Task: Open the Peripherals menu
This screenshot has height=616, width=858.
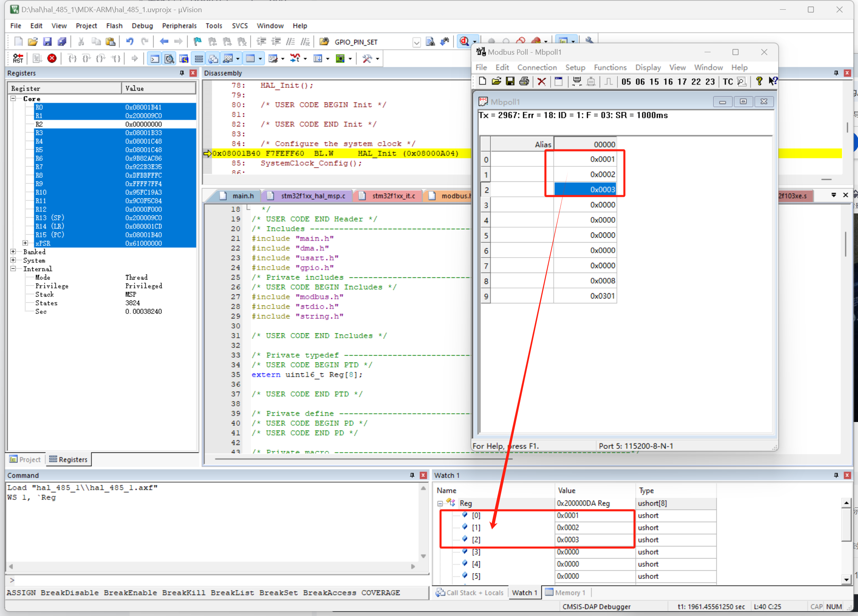Action: pos(179,26)
